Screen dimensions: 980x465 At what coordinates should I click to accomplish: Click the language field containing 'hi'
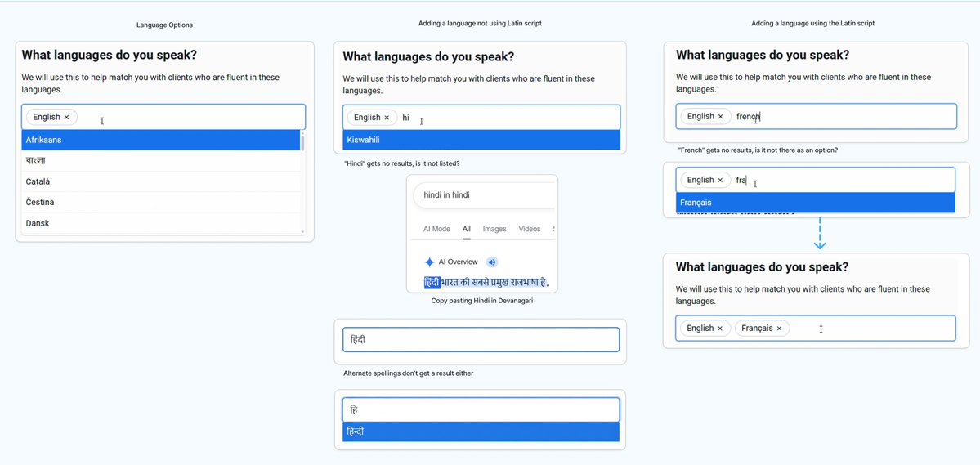tap(481, 118)
